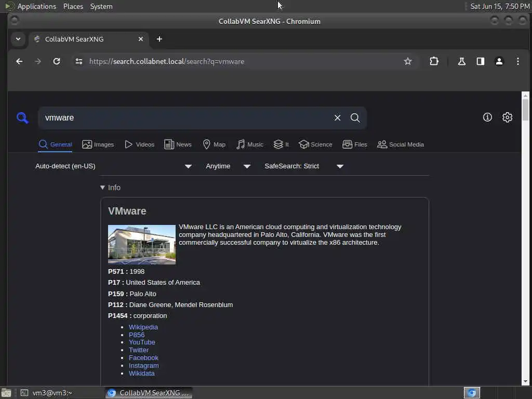The image size is (532, 399).
Task: Click the SearXNG logo magnifier
Action: pos(22,118)
